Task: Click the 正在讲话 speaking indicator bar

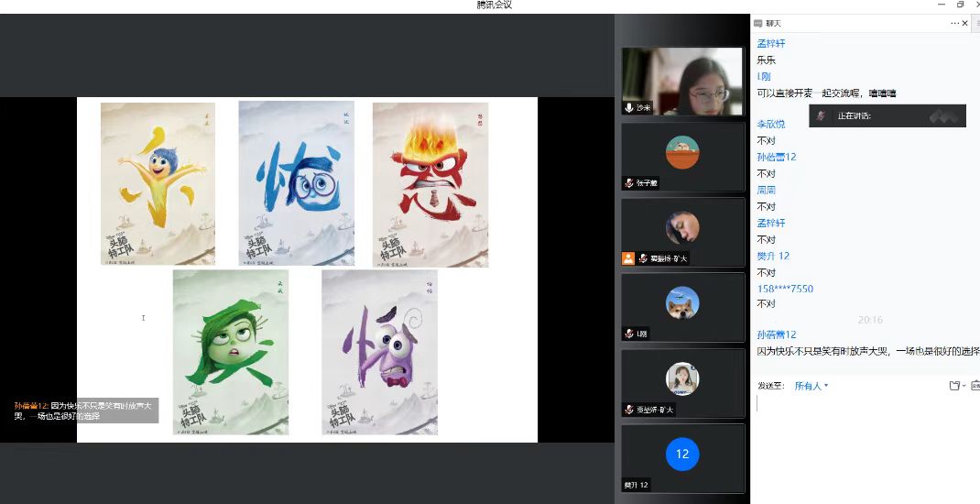Action: pyautogui.click(x=887, y=115)
